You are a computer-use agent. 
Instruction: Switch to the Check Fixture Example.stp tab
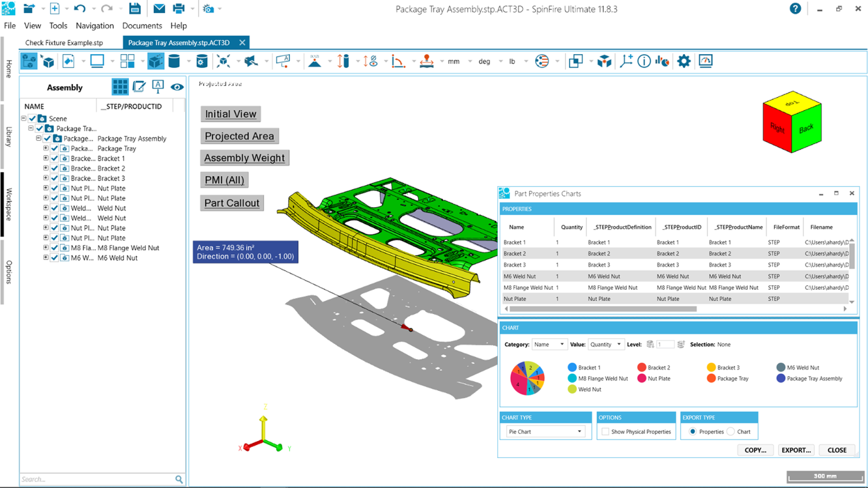63,42
